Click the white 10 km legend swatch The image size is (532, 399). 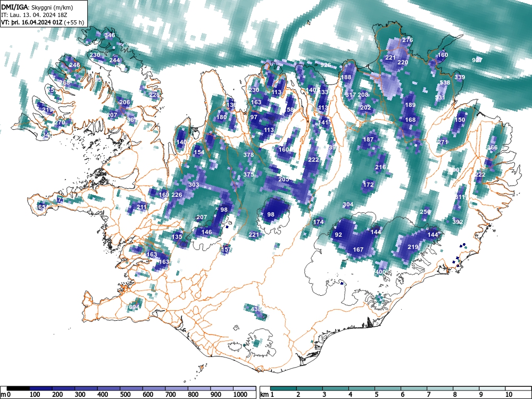(518, 388)
